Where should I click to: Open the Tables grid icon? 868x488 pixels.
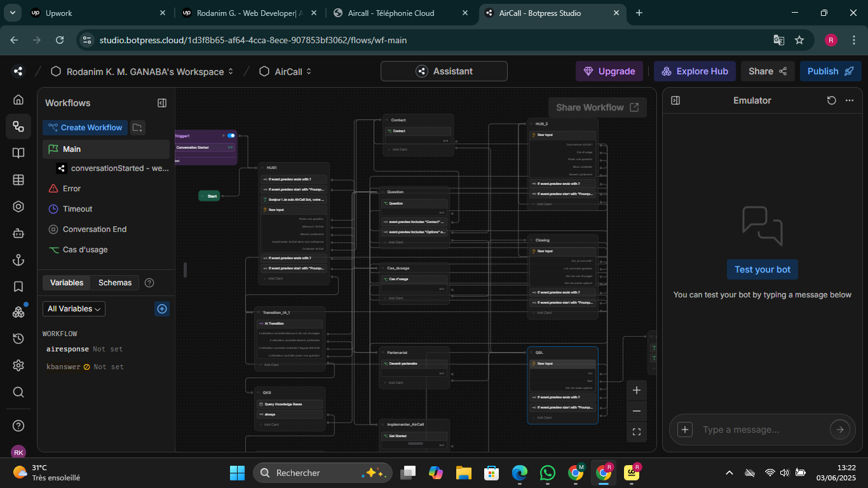click(18, 180)
